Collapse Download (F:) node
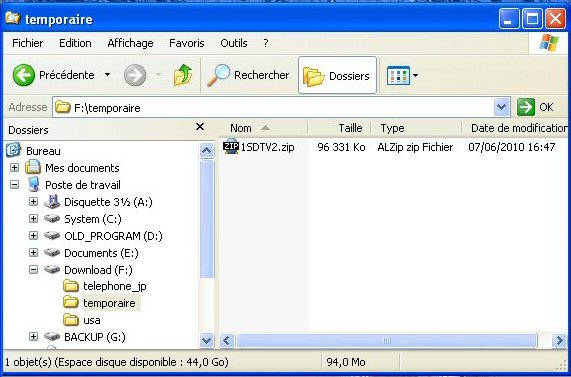This screenshot has height=377, width=571. coord(33,270)
